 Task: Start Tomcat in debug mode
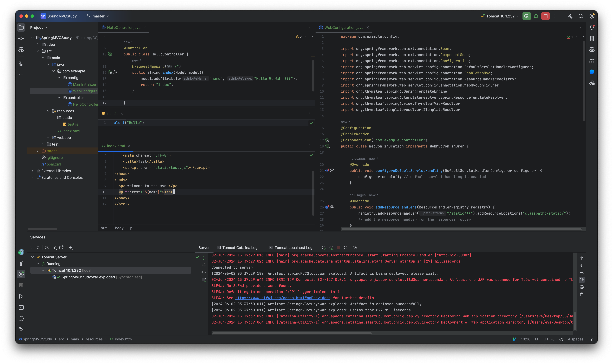coord(536,16)
